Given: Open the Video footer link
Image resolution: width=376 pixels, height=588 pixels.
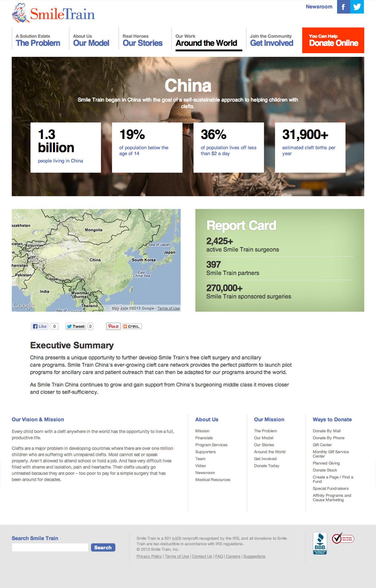Looking at the screenshot, I should (x=200, y=465).
